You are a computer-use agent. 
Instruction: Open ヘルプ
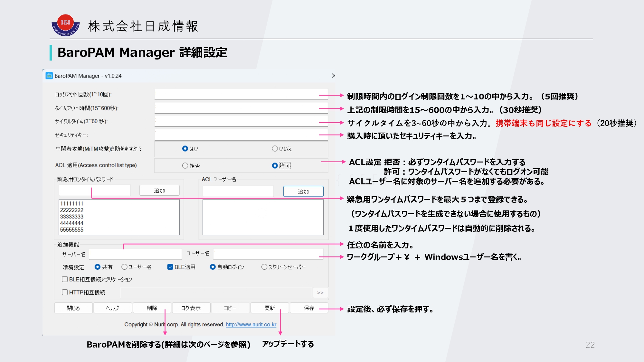point(112,308)
